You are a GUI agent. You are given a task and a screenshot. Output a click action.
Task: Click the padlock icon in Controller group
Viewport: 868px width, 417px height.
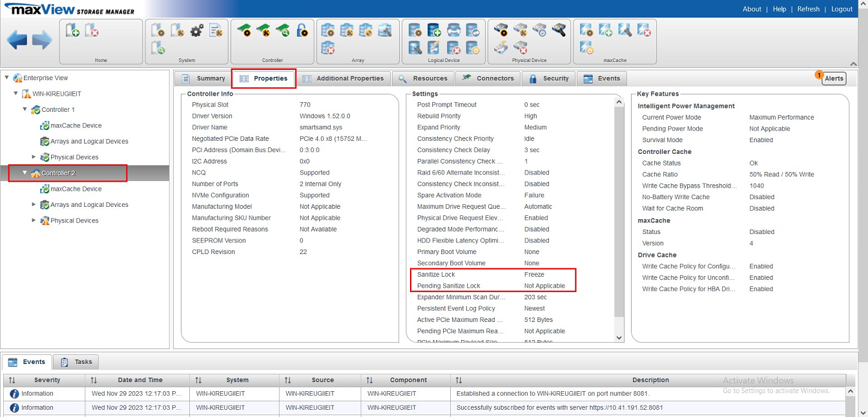[x=302, y=30]
